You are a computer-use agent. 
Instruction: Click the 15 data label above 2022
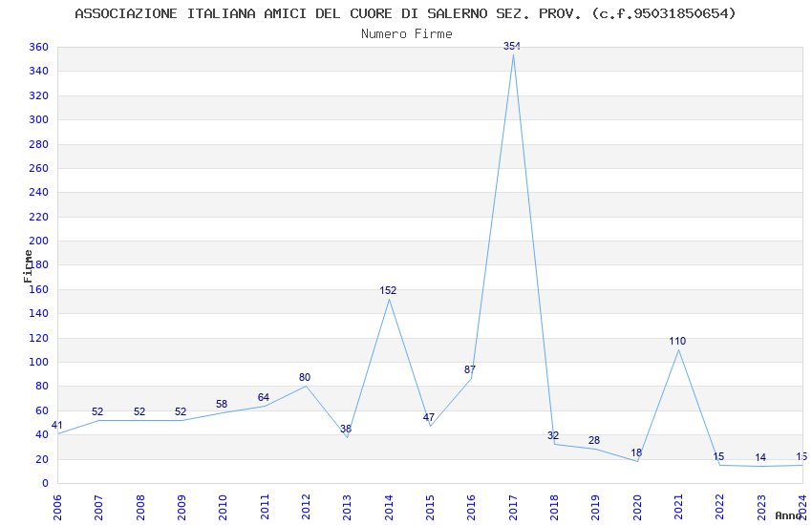(718, 456)
